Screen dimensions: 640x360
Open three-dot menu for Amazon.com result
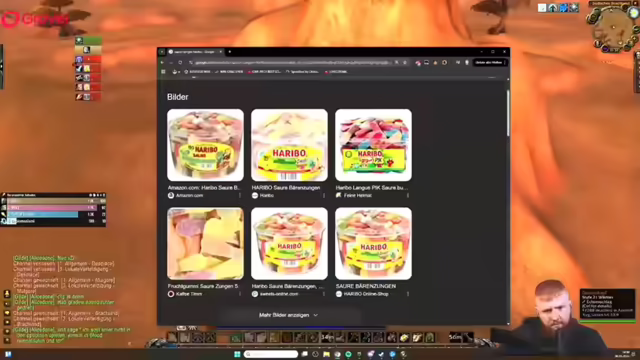(240, 196)
